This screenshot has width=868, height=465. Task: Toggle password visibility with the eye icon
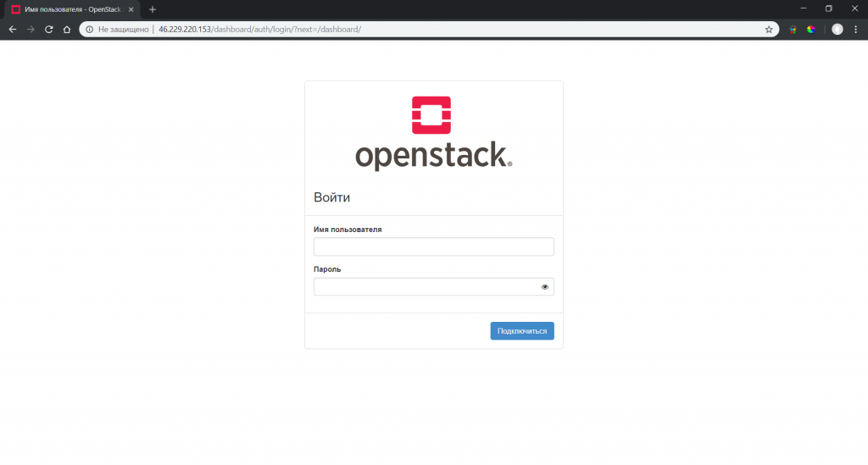pos(545,287)
